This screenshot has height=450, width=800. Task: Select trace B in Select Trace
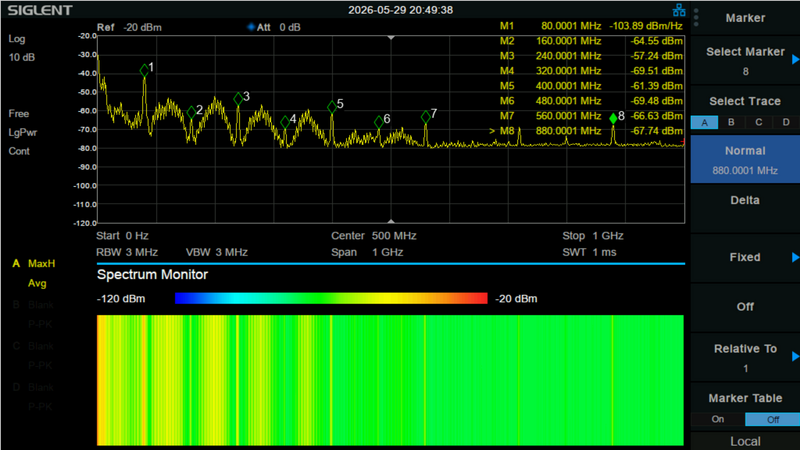731,122
